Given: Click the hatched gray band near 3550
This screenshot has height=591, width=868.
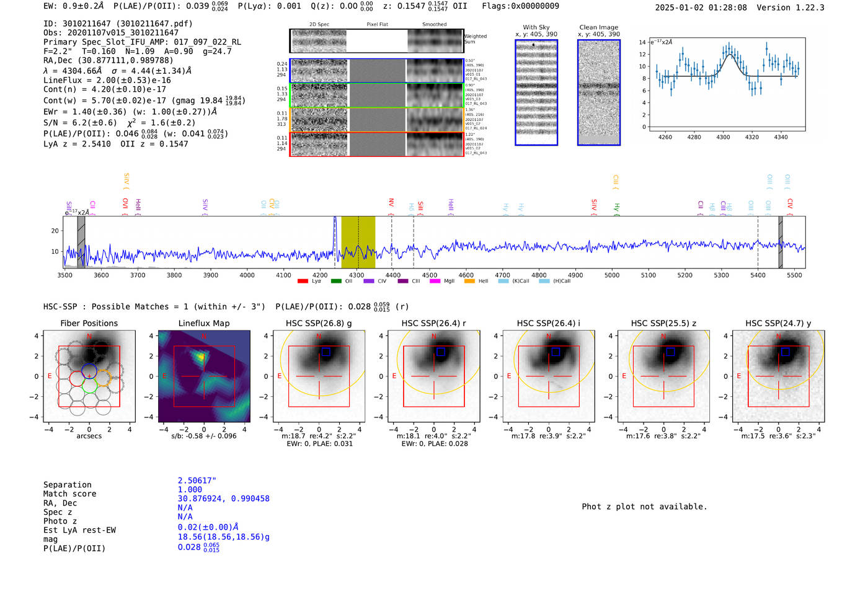Looking at the screenshot, I should tap(81, 242).
